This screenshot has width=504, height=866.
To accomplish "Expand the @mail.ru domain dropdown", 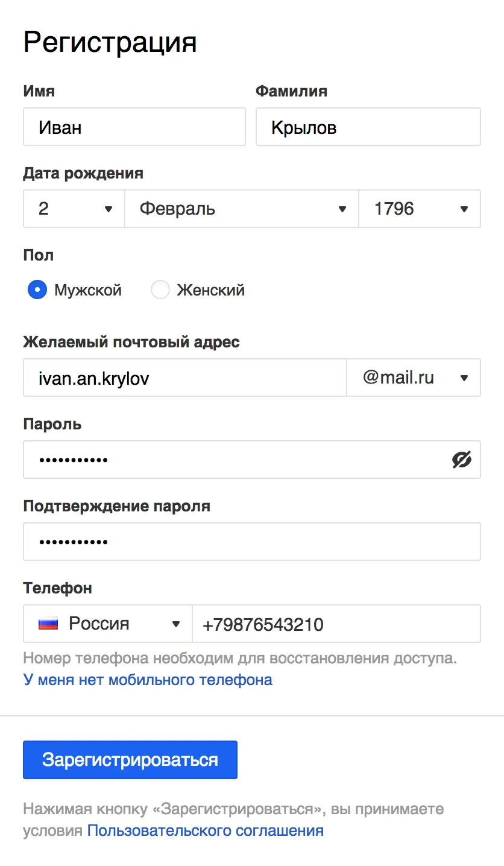I will click(414, 378).
